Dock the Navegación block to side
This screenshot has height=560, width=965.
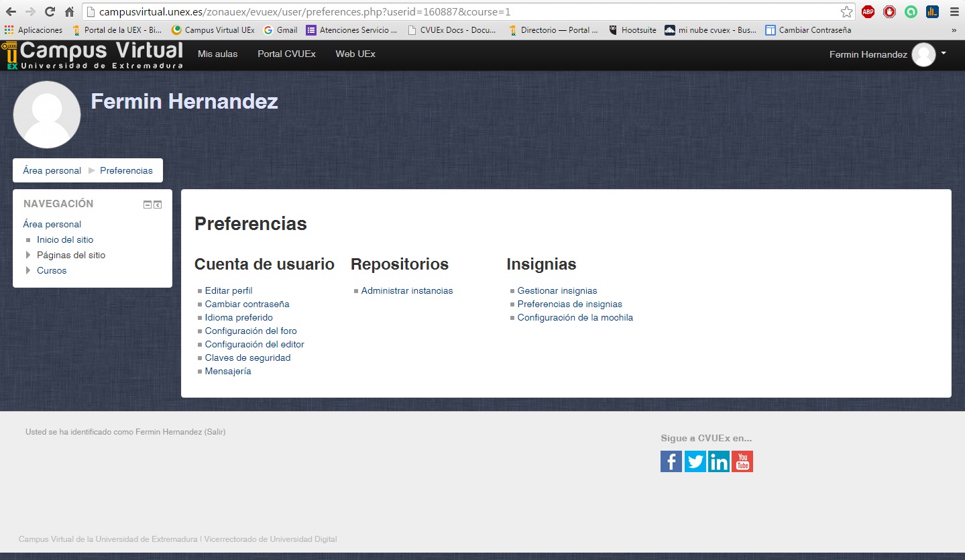pyautogui.click(x=158, y=205)
